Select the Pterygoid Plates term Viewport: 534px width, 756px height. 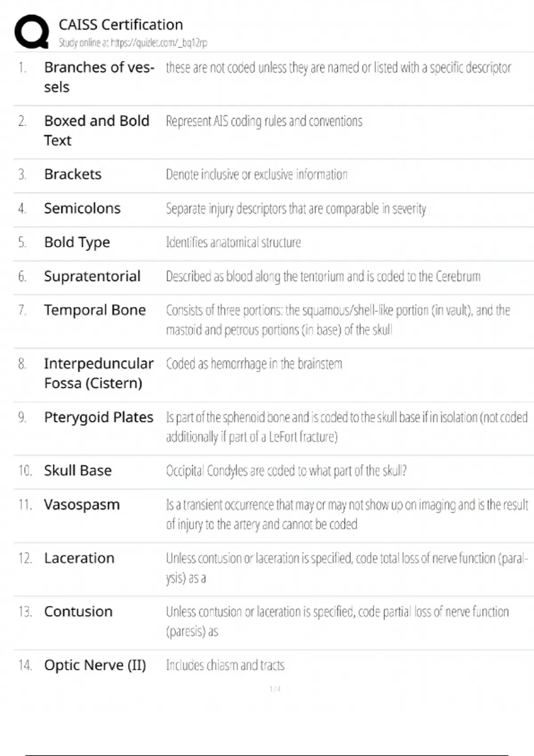point(98,417)
